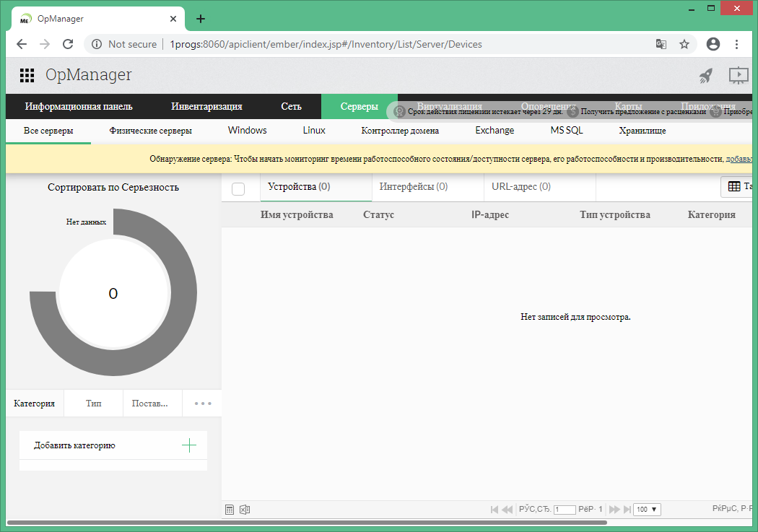Click the green plus to add category

189,445
